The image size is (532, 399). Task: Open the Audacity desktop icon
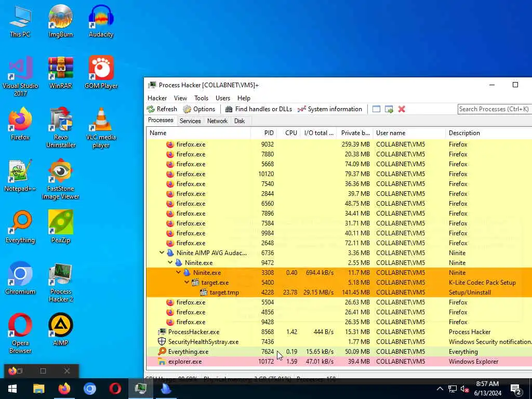[101, 21]
